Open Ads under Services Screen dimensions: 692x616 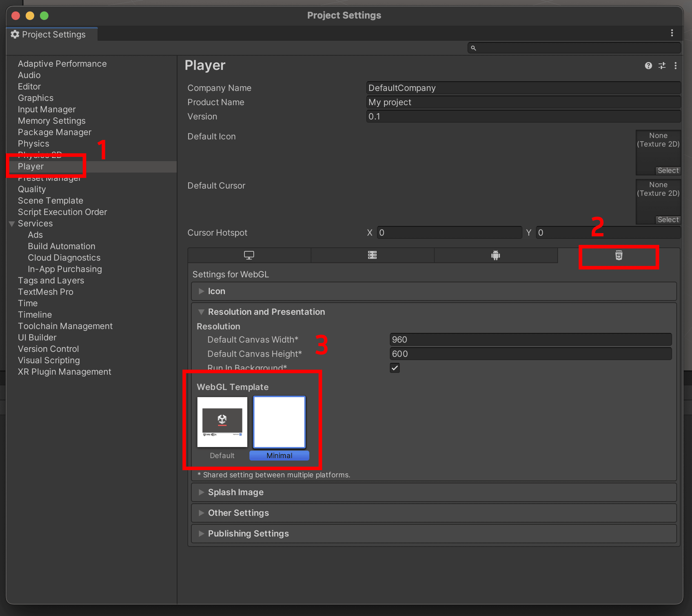pos(35,235)
